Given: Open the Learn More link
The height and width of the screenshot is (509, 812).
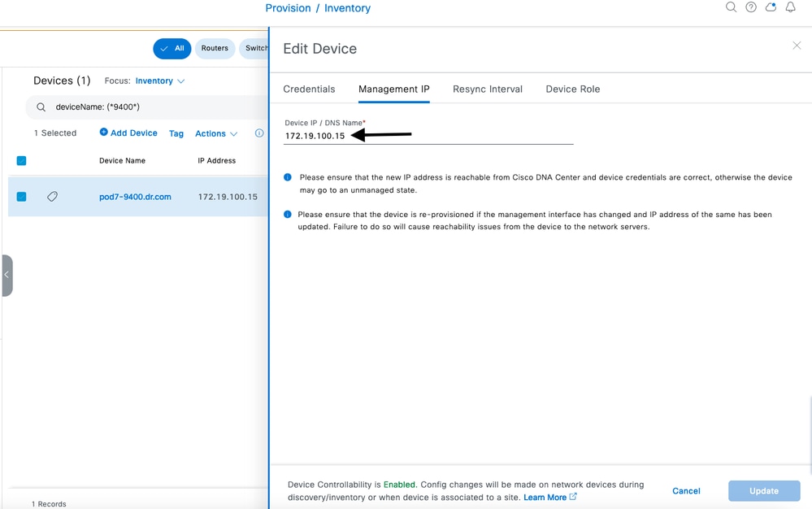Looking at the screenshot, I should pos(545,497).
